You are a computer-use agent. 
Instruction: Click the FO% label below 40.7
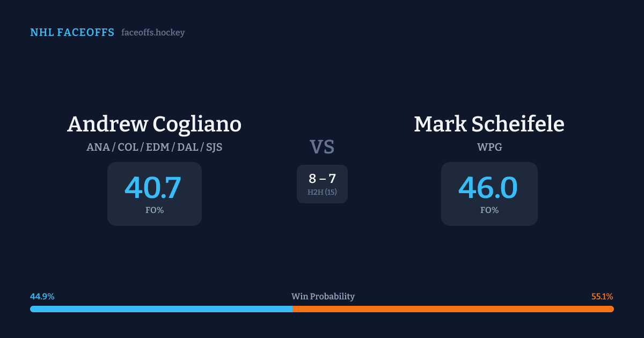155,210
